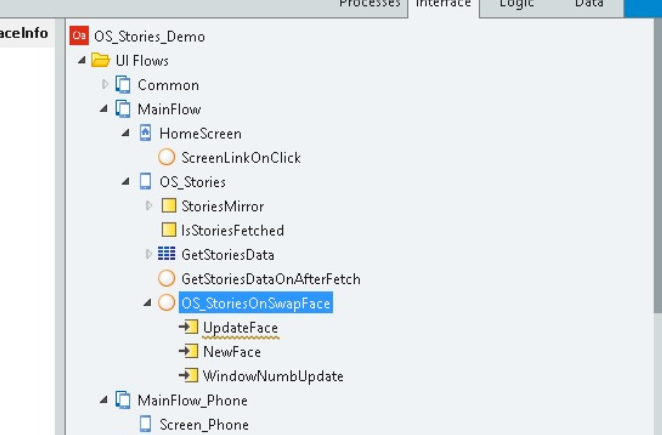Select the NewFace input parameter
662x435 pixels.
[x=231, y=352]
